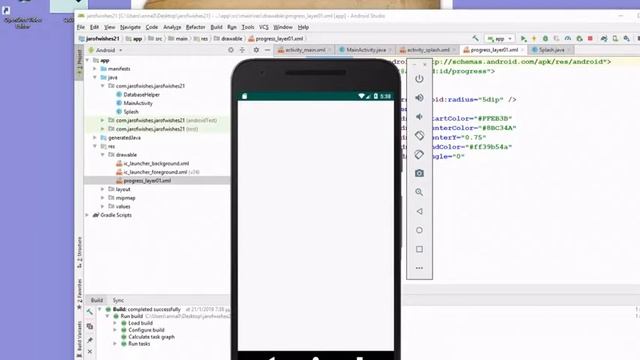The image size is (640, 360).
Task: Hide Project panel with minus icon
Action: click(x=267, y=50)
